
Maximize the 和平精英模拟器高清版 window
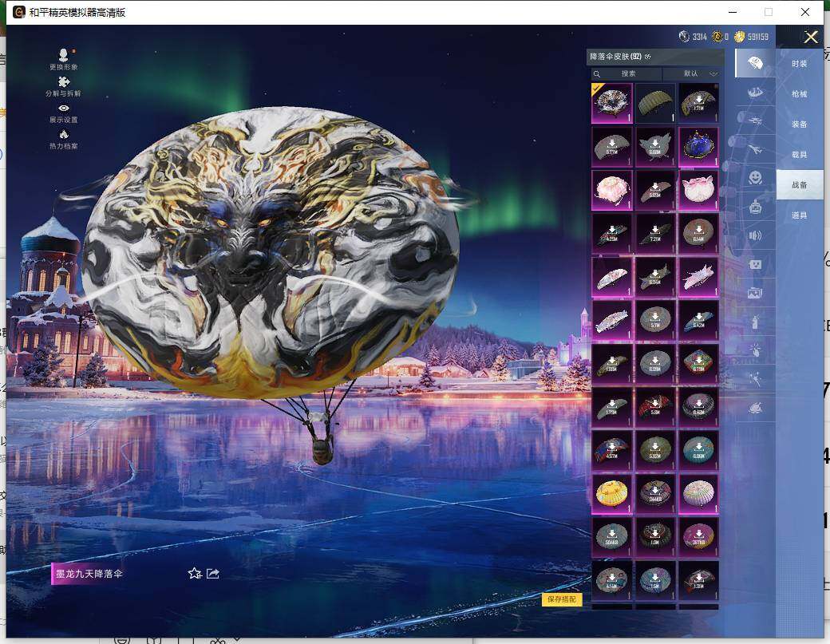click(769, 12)
